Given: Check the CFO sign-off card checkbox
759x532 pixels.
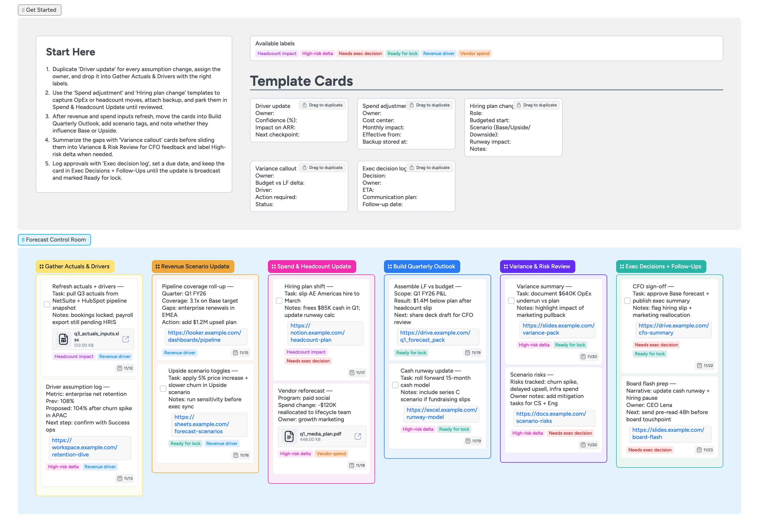Looking at the screenshot, I should click(627, 301).
